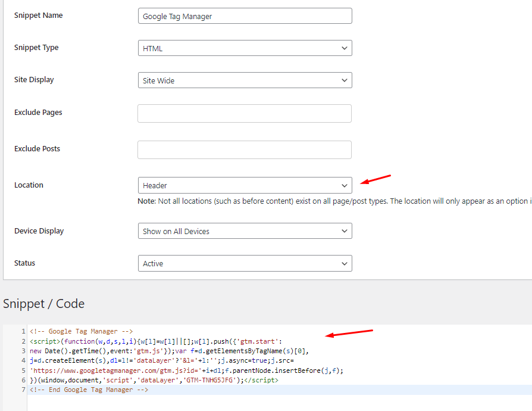
Task: Open the Location dropdown showing Header
Action: pos(245,185)
